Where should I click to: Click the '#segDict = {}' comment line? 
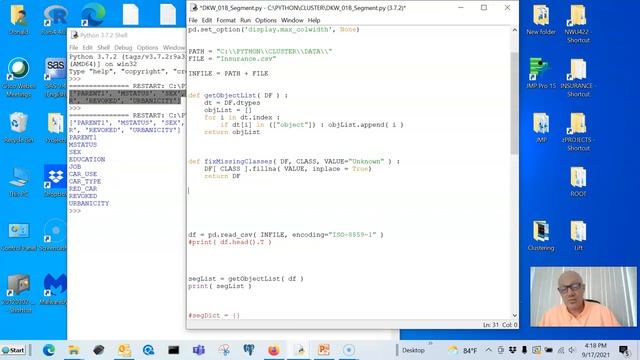click(x=214, y=316)
